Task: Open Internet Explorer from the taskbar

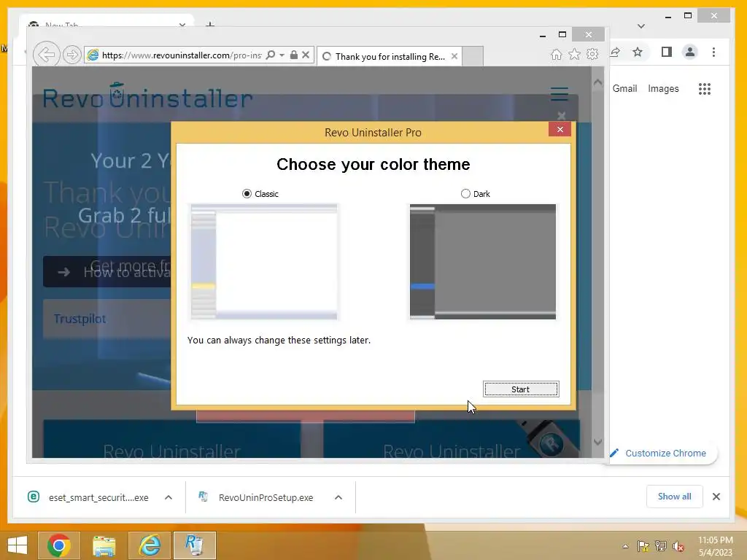Action: [149, 545]
